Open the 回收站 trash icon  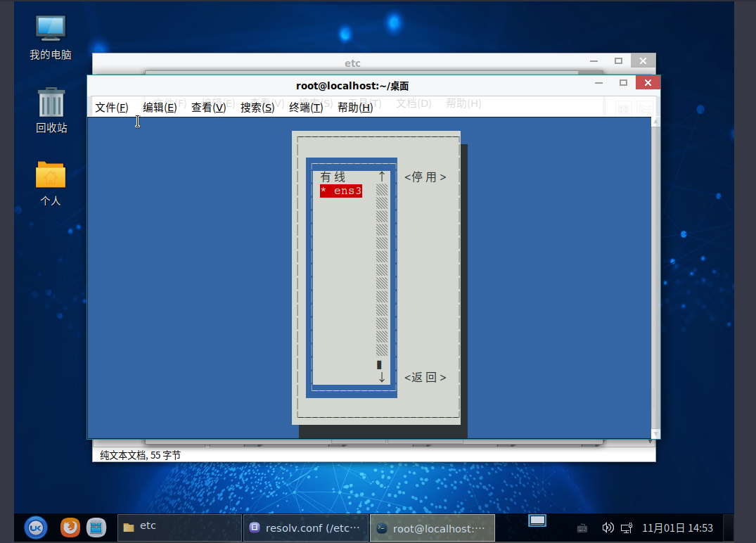[51, 109]
